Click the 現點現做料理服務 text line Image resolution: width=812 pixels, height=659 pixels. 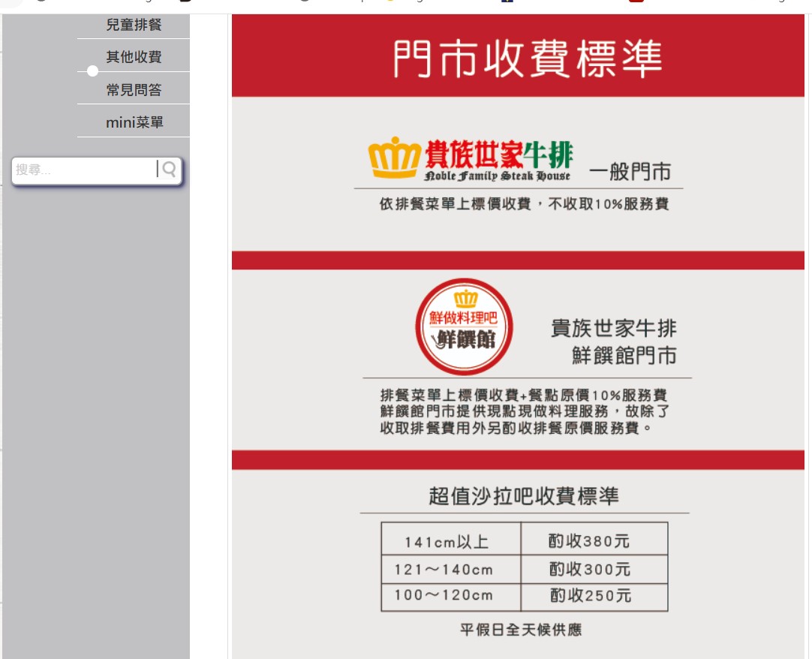(525, 411)
